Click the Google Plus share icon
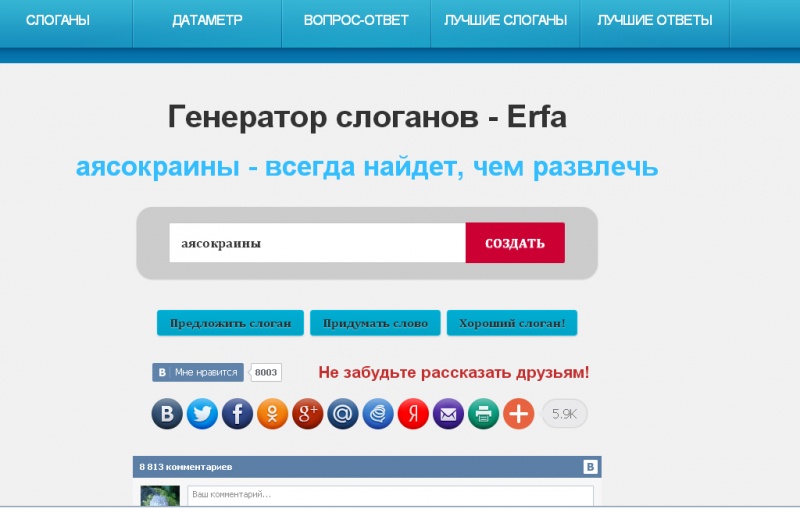The width and height of the screenshot is (800, 509). tap(308, 414)
